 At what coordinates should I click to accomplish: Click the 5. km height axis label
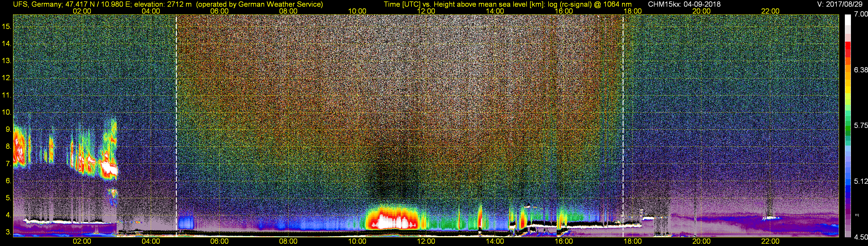8,198
